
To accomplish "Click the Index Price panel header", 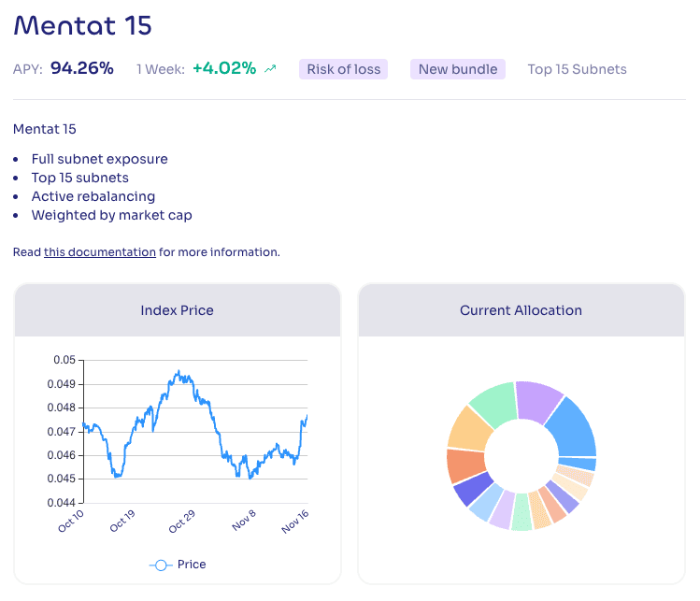I will (x=177, y=310).
